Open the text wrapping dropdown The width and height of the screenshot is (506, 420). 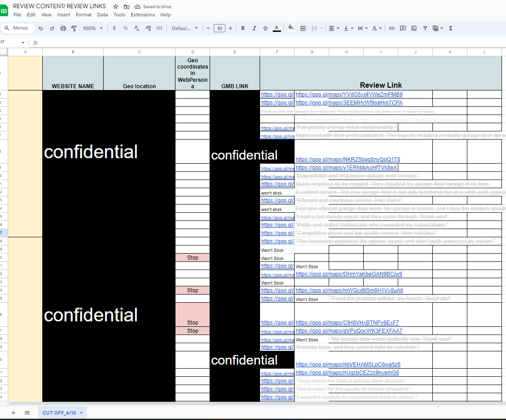363,28
